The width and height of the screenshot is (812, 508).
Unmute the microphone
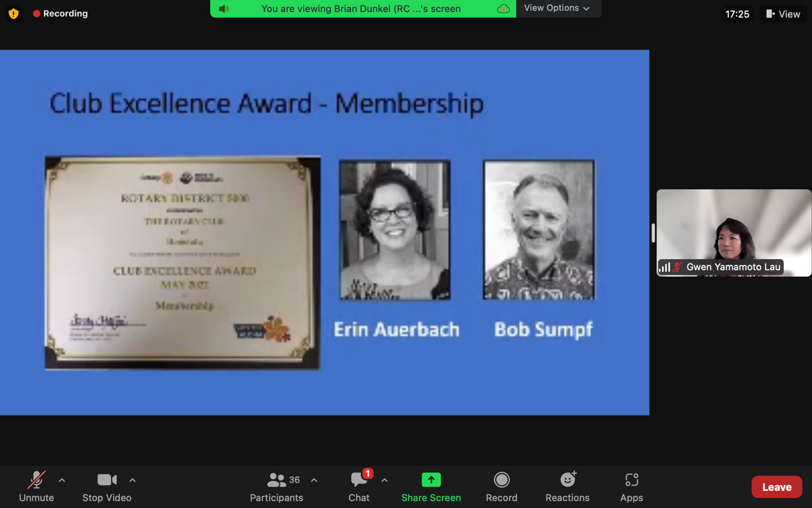point(36,487)
